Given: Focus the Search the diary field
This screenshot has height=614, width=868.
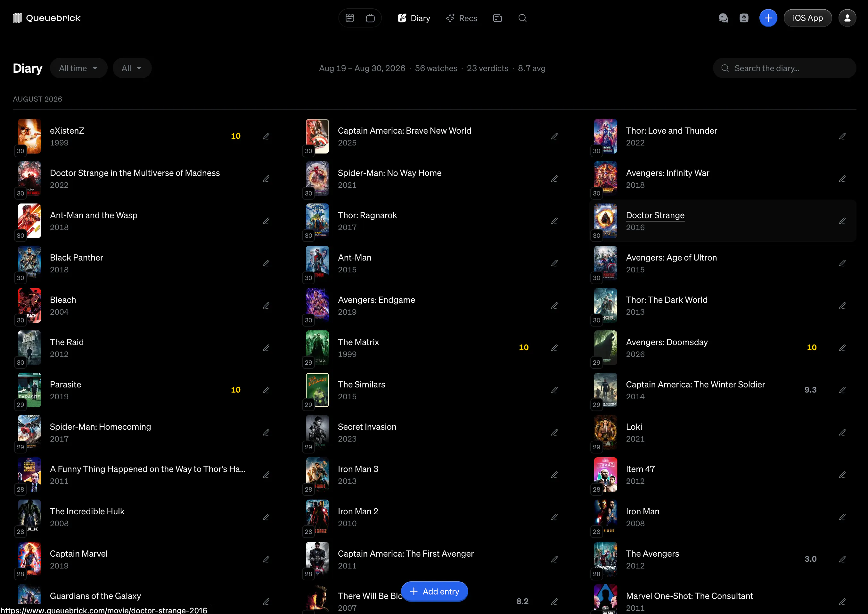Looking at the screenshot, I should [x=784, y=68].
